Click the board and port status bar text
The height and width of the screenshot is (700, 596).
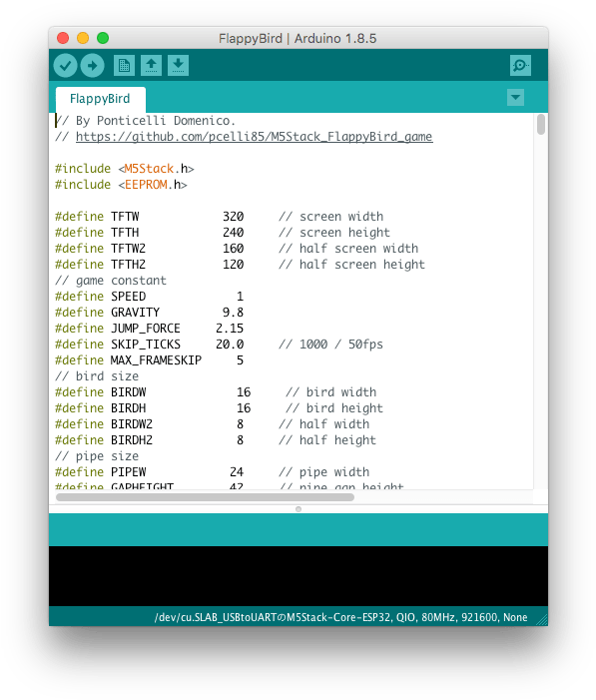(340, 617)
